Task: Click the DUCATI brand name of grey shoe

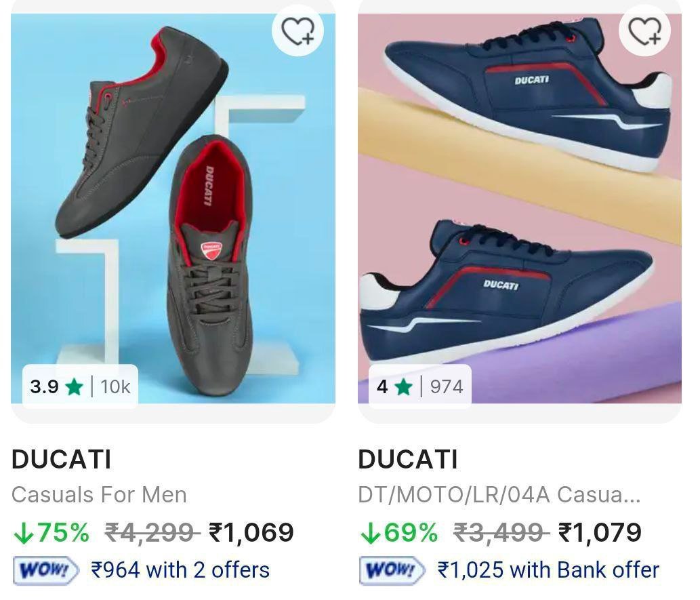Action: [x=61, y=460]
